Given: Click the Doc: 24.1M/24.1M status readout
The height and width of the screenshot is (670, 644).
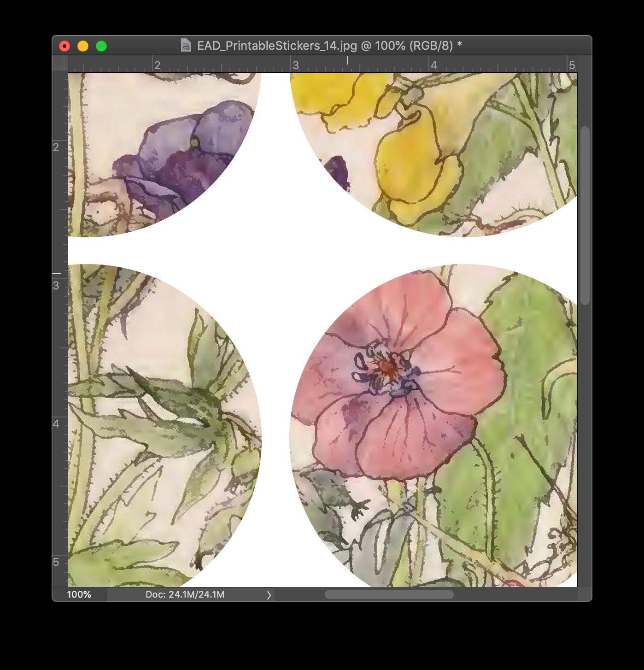Looking at the screenshot, I should (185, 594).
